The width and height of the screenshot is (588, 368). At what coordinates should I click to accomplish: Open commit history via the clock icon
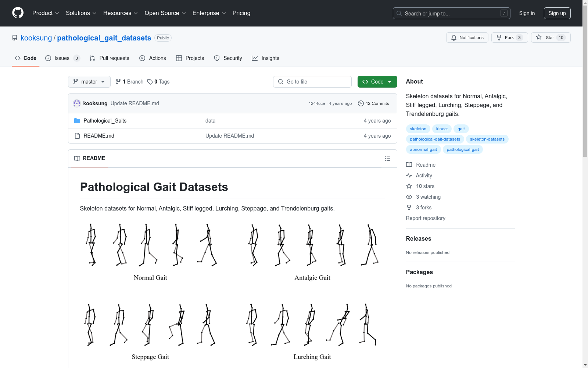click(x=361, y=103)
